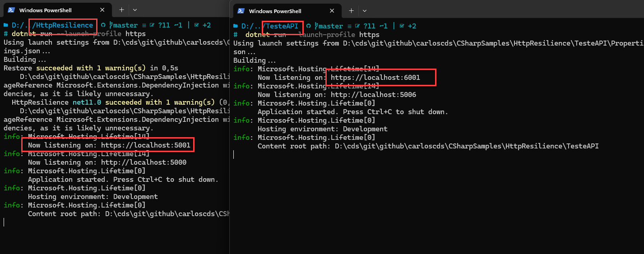Click the PowerShell icon in the right terminal tab
This screenshot has width=644, height=254.
click(x=241, y=11)
